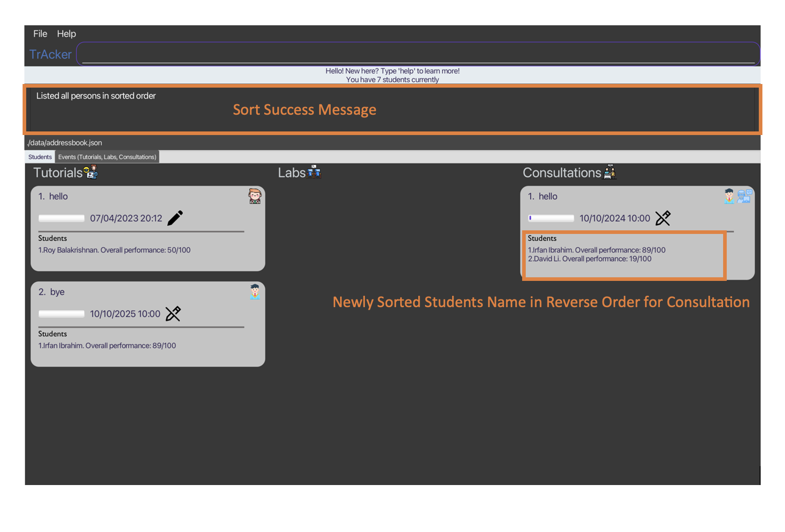Click Irfan Ibrahim entry in consultation hello
The image size is (785, 532).
597,250
